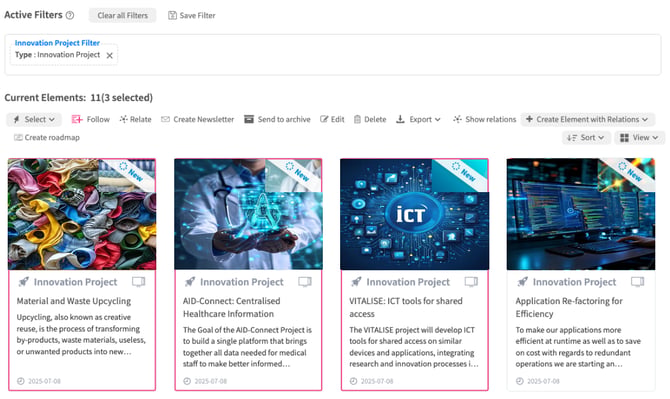This screenshot has width=670, height=399.
Task: Expand Create Element with Relations menu
Action: 587,119
